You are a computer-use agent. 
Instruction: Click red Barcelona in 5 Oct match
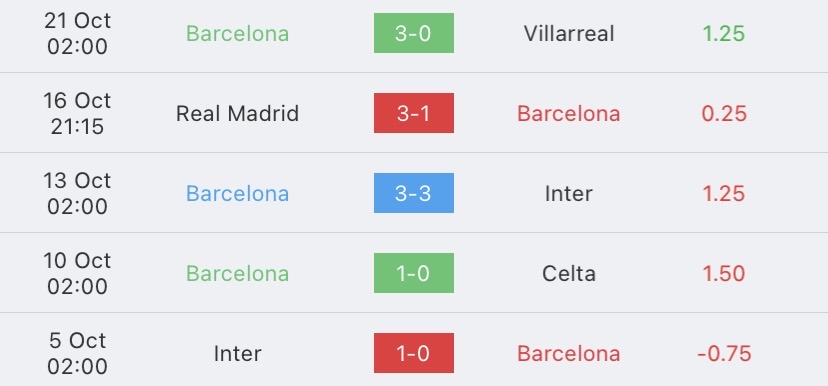coord(569,354)
